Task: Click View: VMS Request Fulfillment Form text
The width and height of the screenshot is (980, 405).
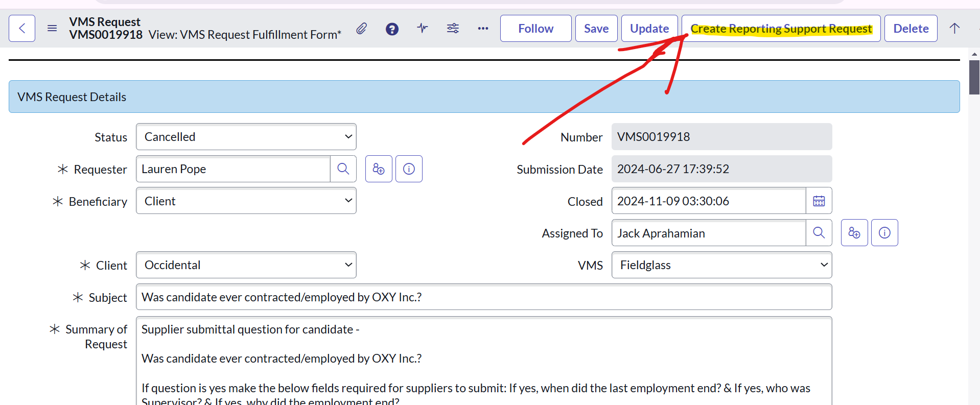Action: coord(245,35)
